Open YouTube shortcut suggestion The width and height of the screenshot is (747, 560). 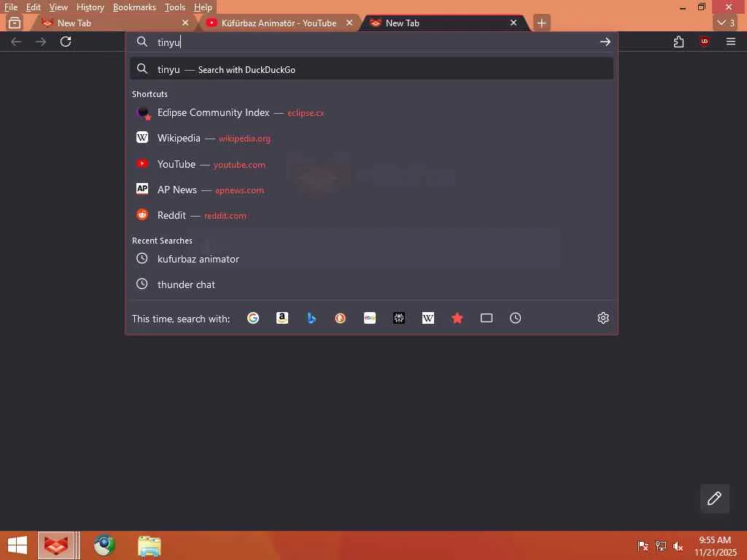[371, 164]
